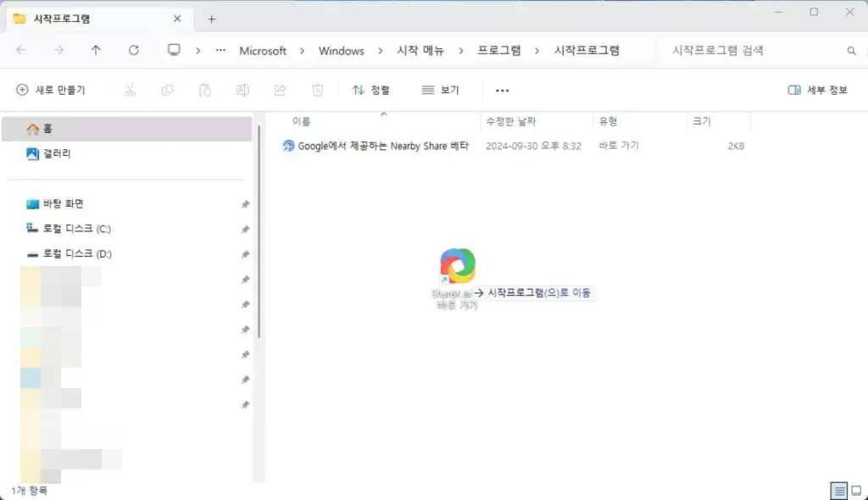Switch to large icons view via status bar toggle

coord(854,491)
